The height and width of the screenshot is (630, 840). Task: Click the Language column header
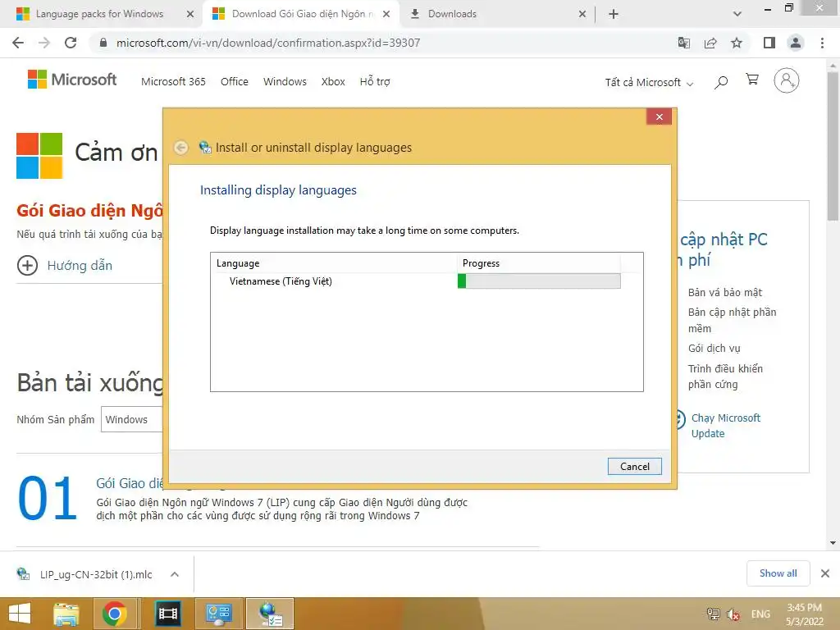[x=334, y=263]
